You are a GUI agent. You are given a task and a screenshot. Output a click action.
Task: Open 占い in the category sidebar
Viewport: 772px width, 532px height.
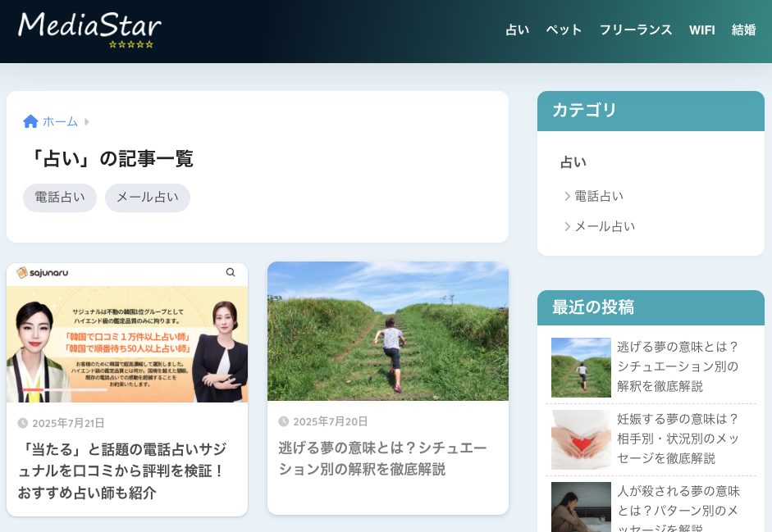point(573,162)
